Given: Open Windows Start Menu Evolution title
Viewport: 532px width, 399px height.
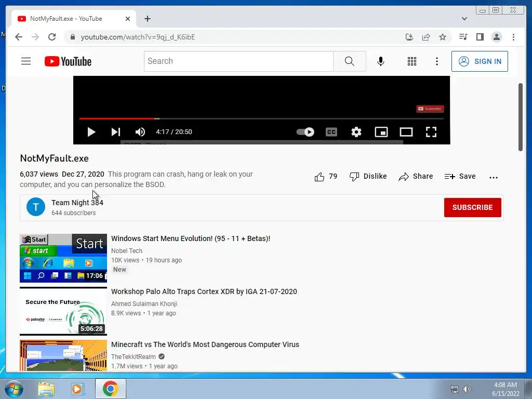Looking at the screenshot, I should click(191, 238).
